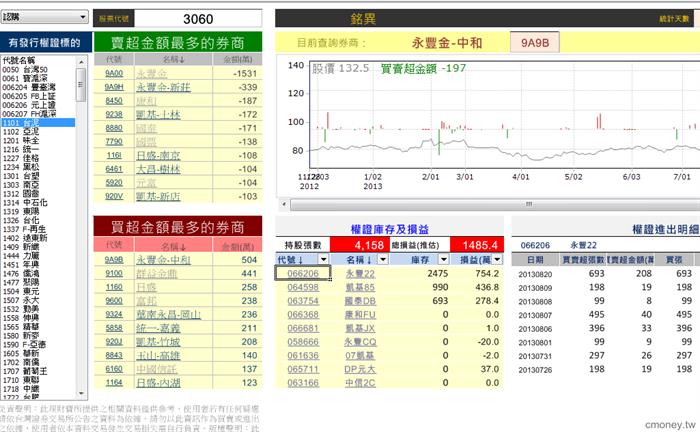Click the 9A9B broker code box
The image size is (700, 432).
(535, 43)
